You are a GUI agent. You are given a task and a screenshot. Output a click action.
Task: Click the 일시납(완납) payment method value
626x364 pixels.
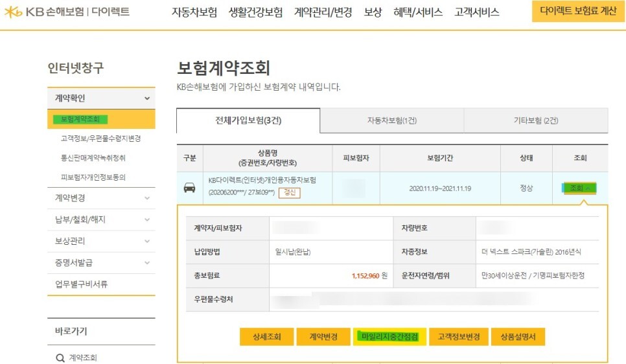coord(293,252)
